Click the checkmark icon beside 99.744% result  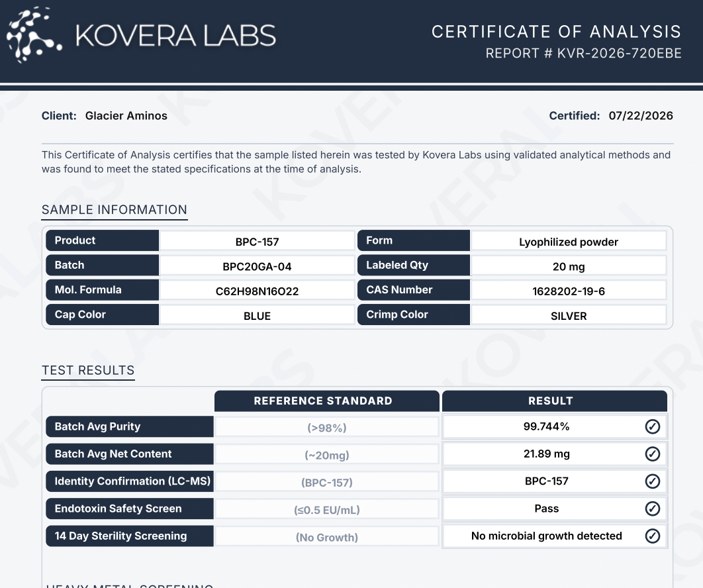pyautogui.click(x=652, y=426)
